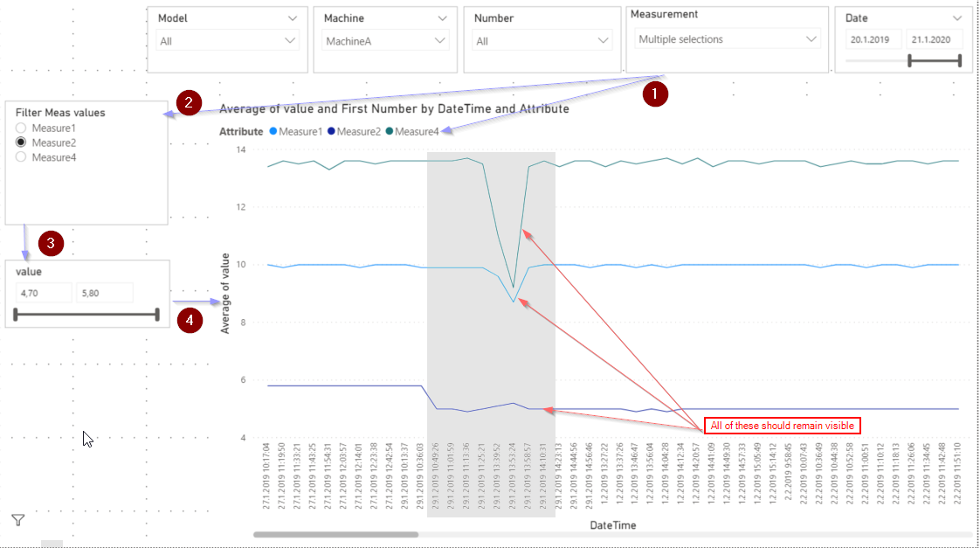Select the Measure2 radio button
The width and height of the screenshot is (980, 548).
21,142
